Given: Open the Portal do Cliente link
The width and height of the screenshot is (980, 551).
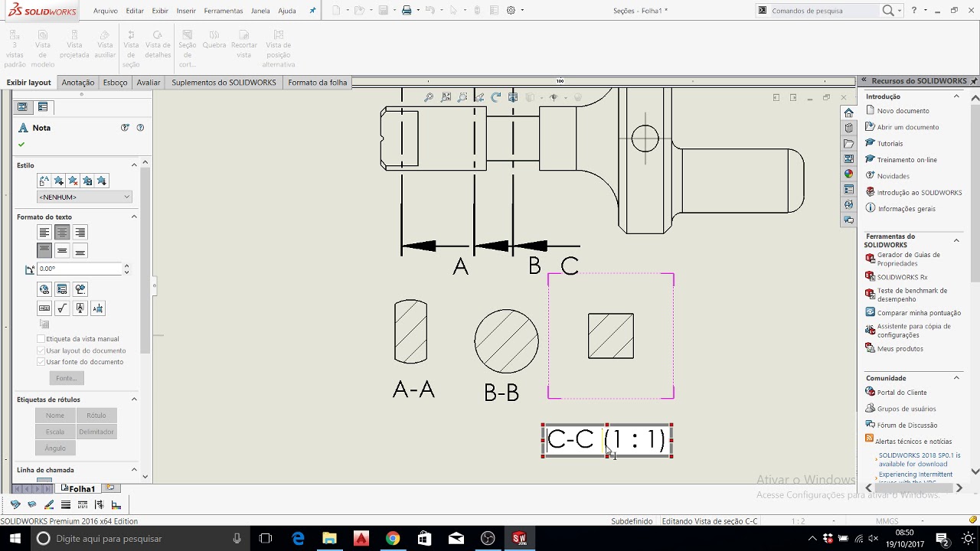Looking at the screenshot, I should click(902, 393).
